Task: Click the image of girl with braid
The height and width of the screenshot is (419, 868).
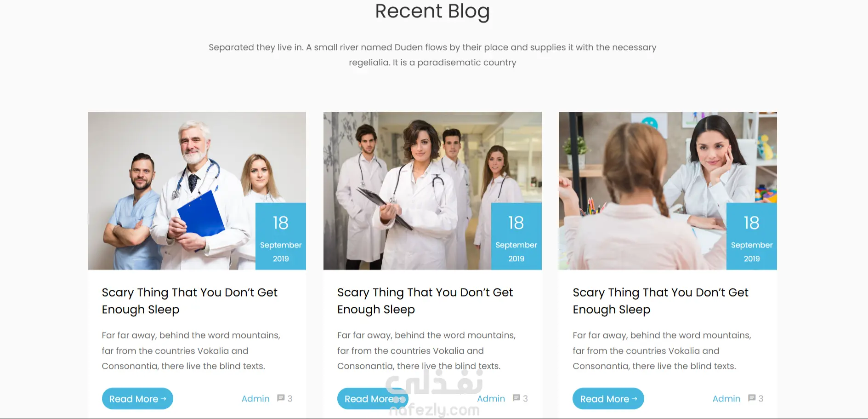Action: click(x=643, y=191)
